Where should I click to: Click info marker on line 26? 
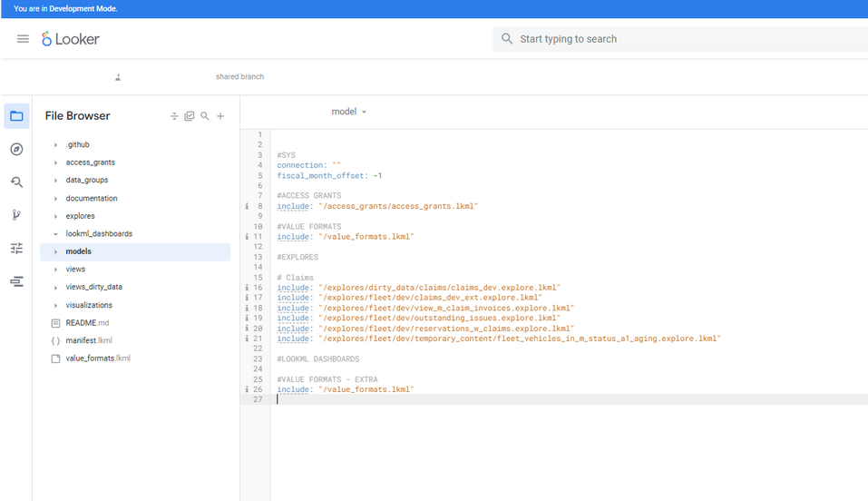[247, 389]
